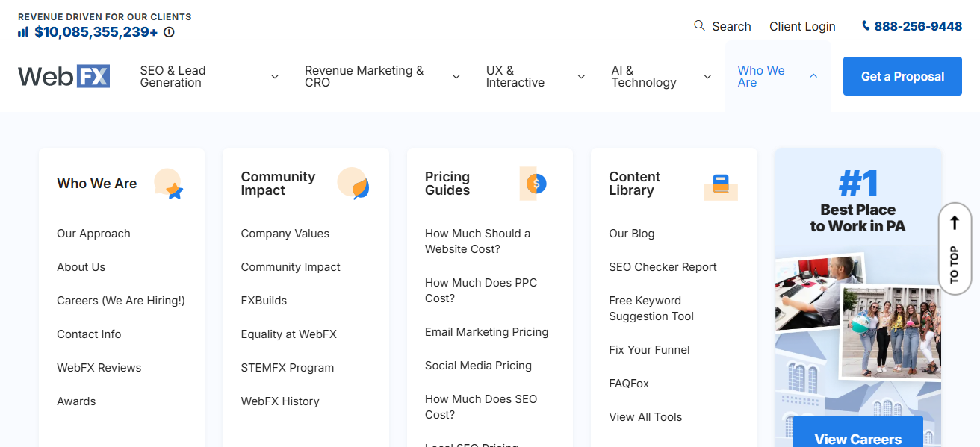Open the SEO Checker Report link

pos(663,267)
